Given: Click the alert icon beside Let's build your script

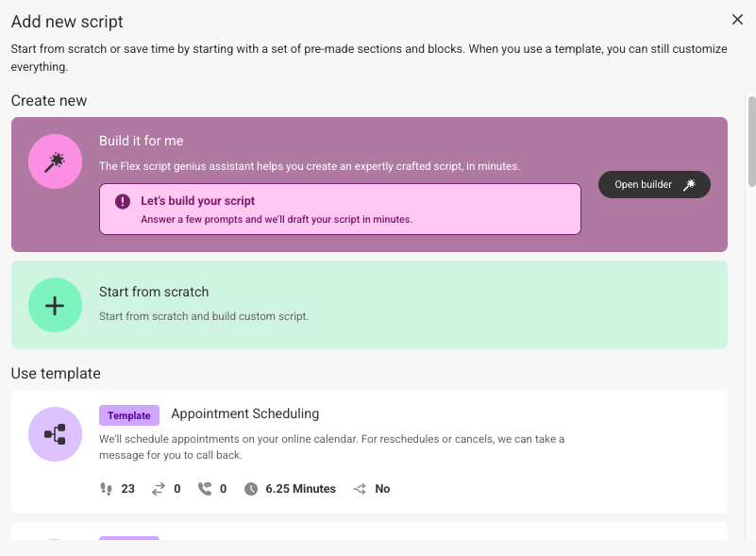Looking at the screenshot, I should [123, 201].
